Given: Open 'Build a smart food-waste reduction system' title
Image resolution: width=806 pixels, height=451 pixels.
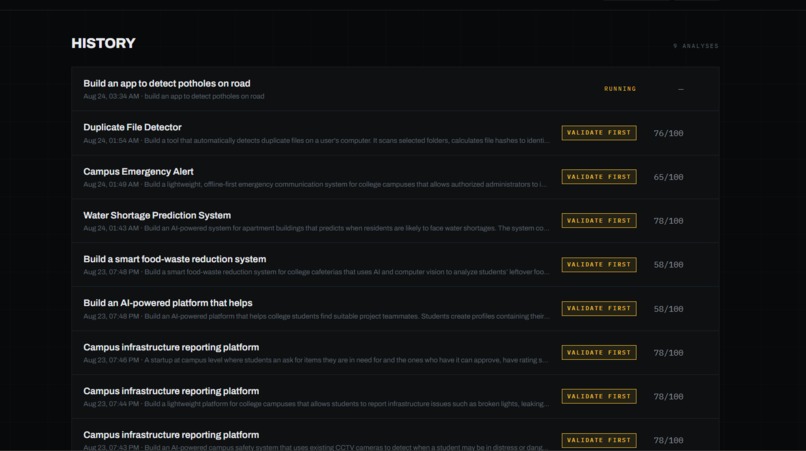Looking at the screenshot, I should [175, 259].
